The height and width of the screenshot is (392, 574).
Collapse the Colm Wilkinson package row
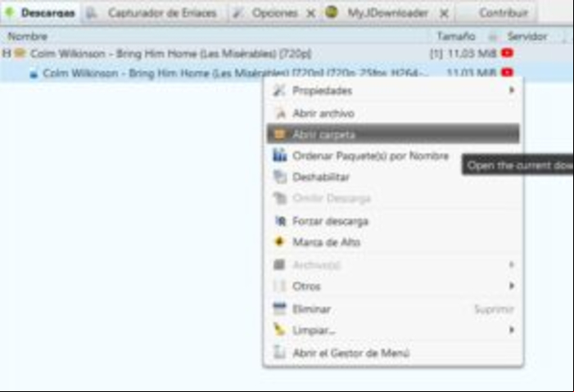7,53
